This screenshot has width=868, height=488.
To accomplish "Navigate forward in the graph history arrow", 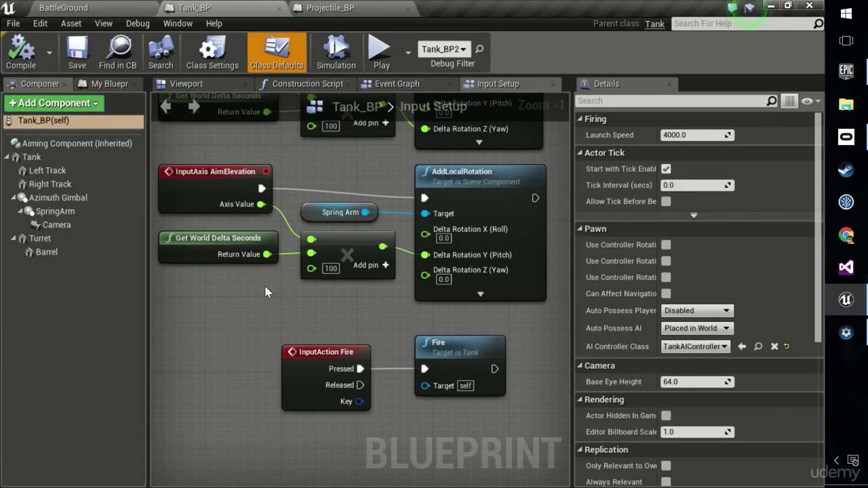I will point(194,106).
